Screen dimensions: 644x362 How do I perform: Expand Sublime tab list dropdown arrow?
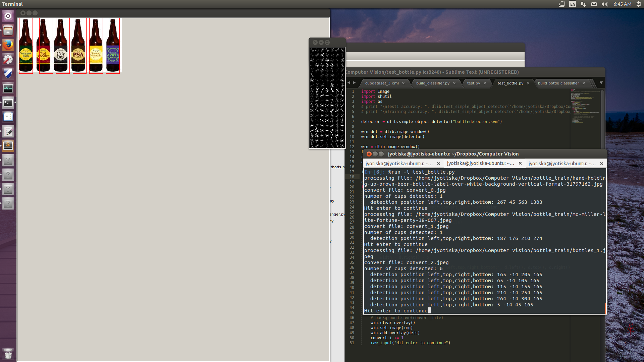coord(601,83)
